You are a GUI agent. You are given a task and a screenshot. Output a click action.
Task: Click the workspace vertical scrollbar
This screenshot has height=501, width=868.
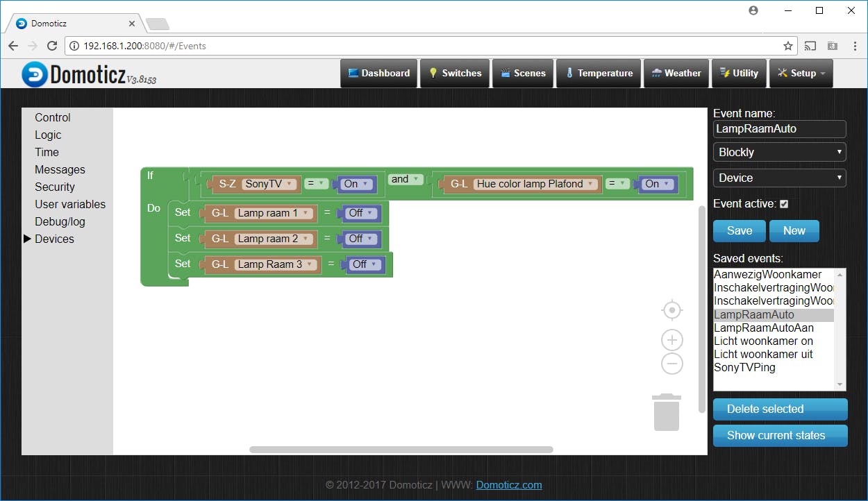702,309
